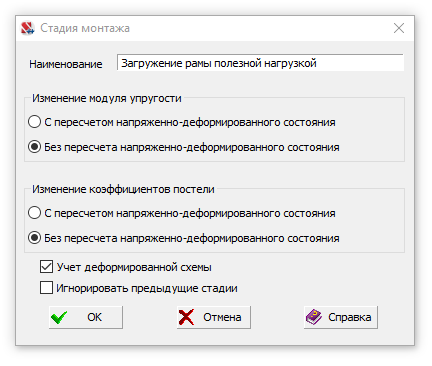Click the purple help book icon

tap(314, 317)
